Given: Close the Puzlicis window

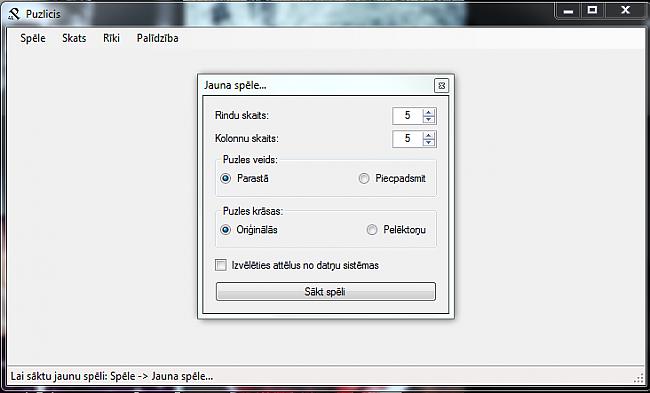Looking at the screenshot, I should point(626,11).
